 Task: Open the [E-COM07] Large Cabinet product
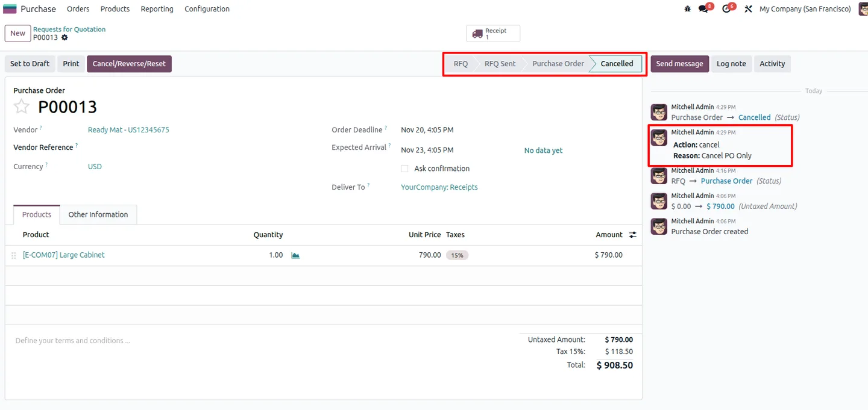click(x=64, y=255)
